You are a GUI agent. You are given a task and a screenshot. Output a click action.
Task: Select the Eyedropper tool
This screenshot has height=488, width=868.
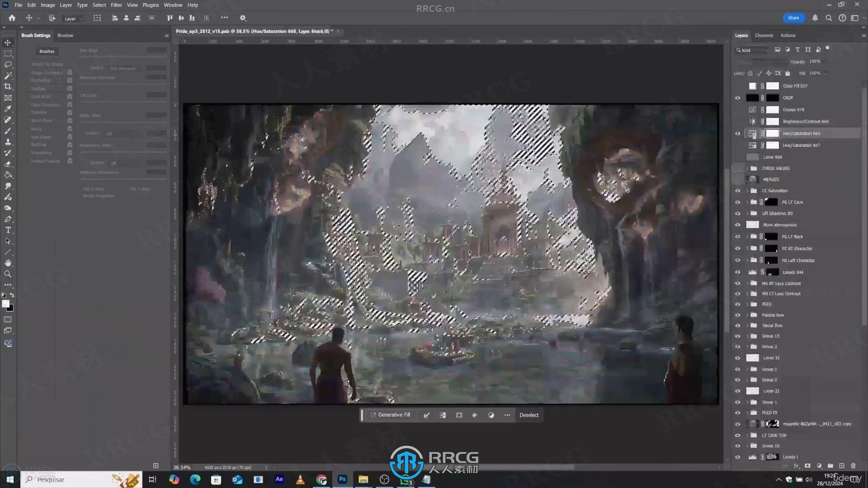[x=8, y=108]
